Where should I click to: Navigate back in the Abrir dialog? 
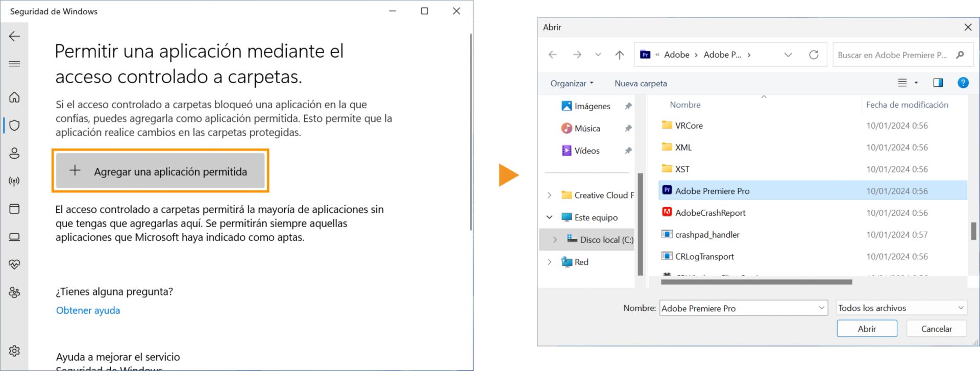[x=553, y=55]
